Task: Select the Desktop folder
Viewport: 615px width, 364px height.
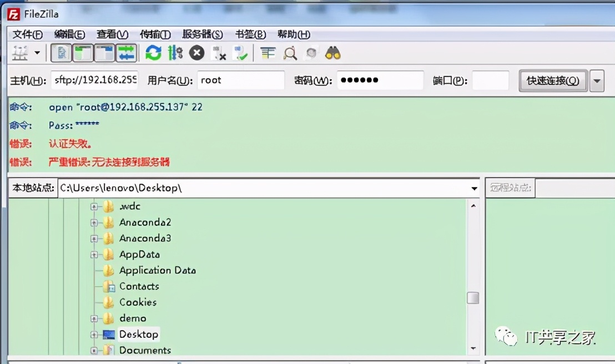Action: click(139, 334)
